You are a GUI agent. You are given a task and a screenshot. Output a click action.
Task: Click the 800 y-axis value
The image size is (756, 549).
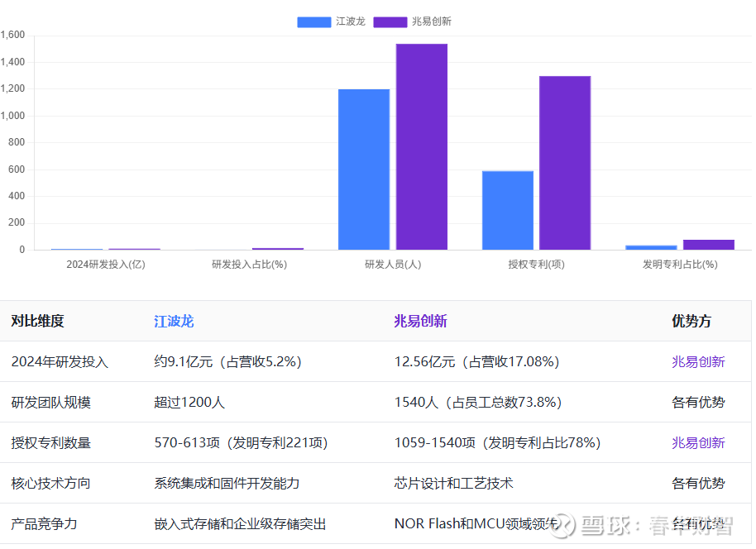click(17, 142)
